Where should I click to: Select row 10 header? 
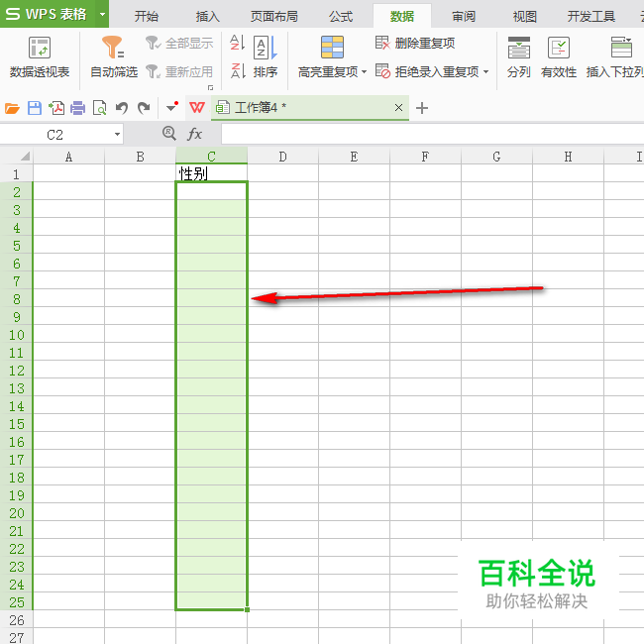[x=17, y=335]
